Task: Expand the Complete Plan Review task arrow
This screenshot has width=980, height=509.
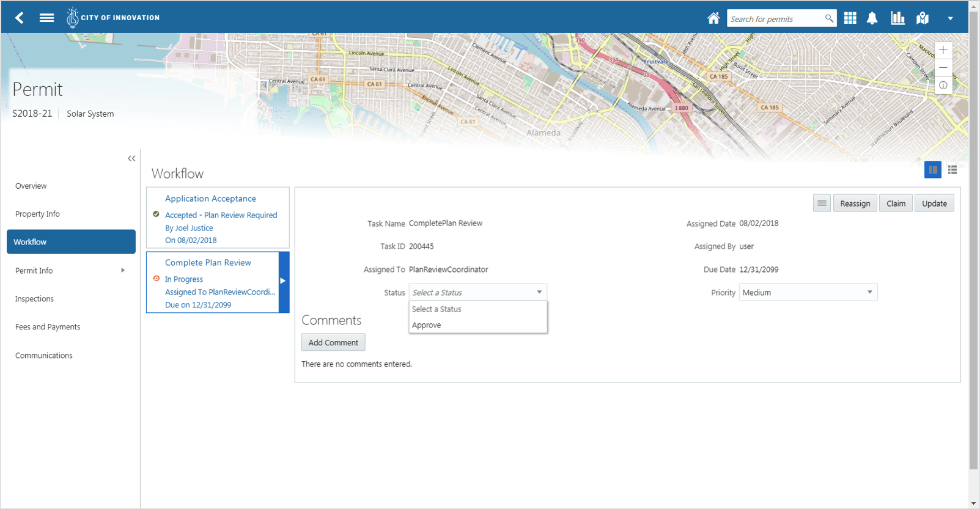Action: pyautogui.click(x=283, y=281)
